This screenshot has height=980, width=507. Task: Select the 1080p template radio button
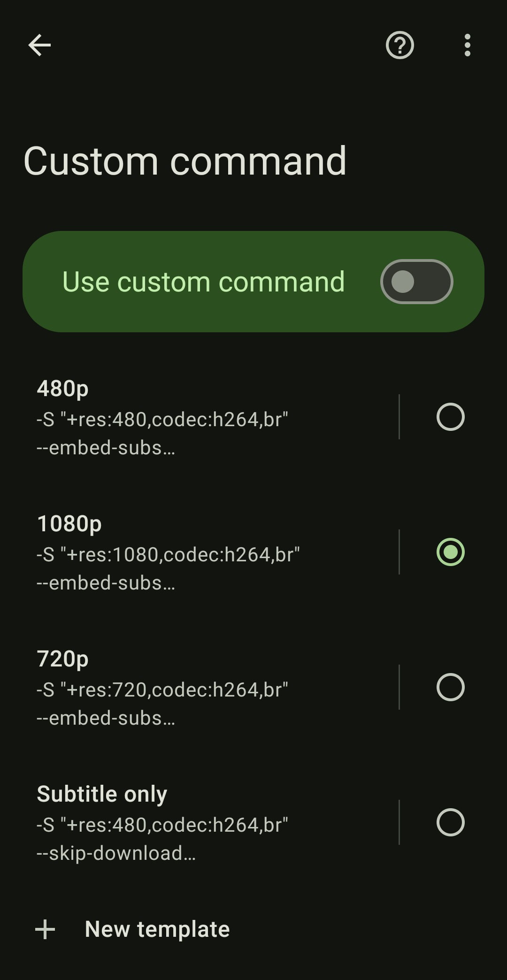[451, 552]
